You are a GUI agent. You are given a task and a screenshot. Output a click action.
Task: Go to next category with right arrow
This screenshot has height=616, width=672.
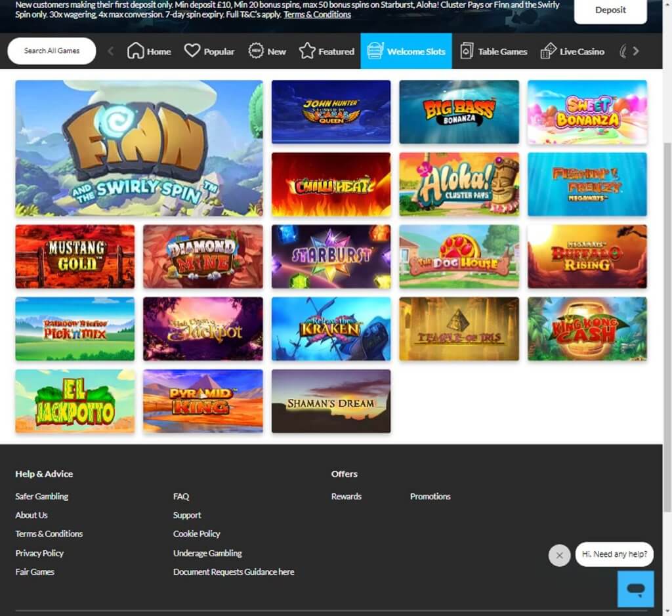click(x=636, y=51)
